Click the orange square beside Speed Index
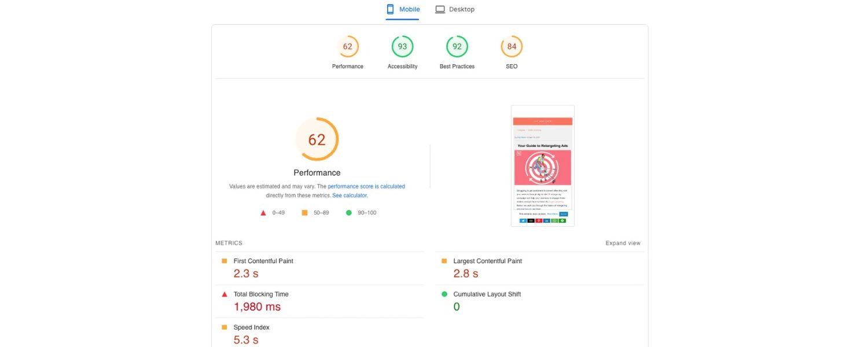This screenshot has height=347, width=868. 225,327
